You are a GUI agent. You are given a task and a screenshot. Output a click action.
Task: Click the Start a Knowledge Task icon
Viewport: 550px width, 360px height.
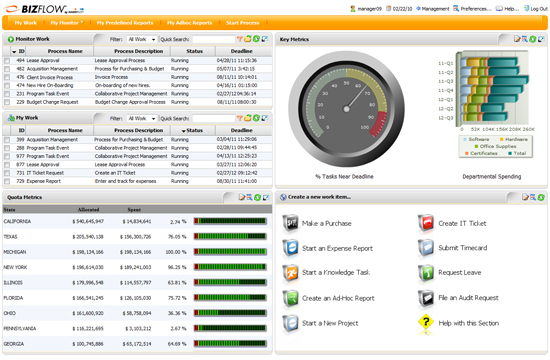290,273
